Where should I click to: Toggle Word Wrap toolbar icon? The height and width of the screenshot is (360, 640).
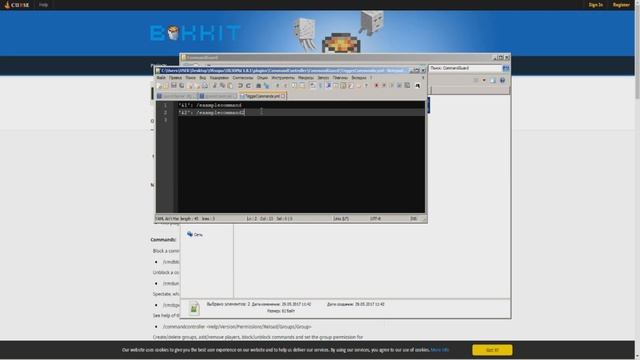[x=313, y=86]
